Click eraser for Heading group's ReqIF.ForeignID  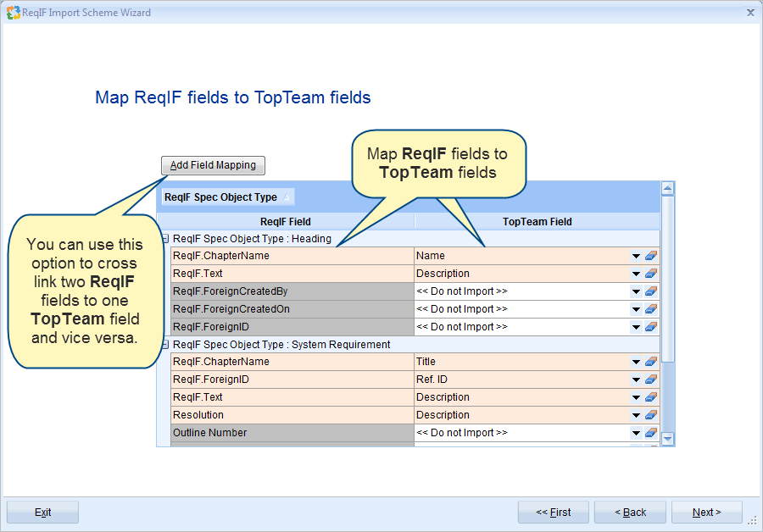point(650,327)
